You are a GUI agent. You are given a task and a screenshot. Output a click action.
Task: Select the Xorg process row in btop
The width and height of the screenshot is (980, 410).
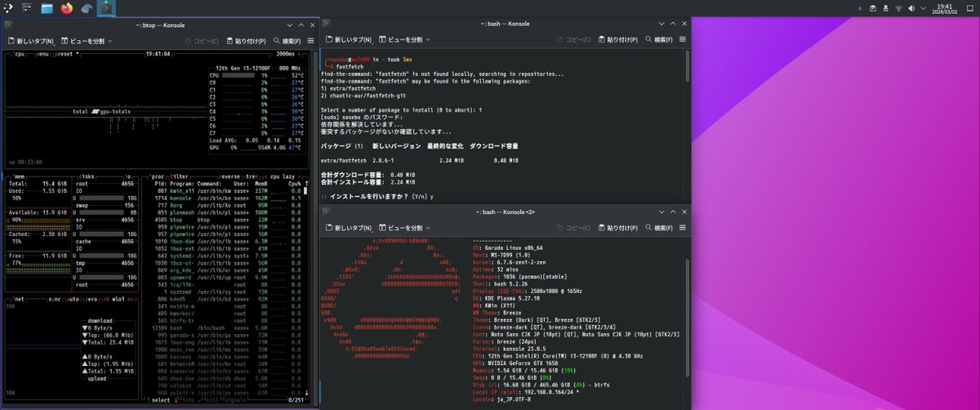226,204
